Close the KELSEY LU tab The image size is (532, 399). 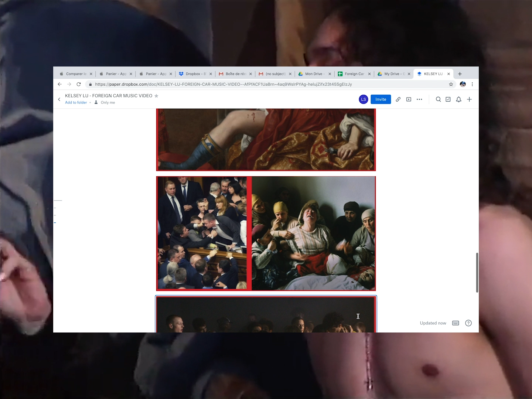(x=449, y=74)
